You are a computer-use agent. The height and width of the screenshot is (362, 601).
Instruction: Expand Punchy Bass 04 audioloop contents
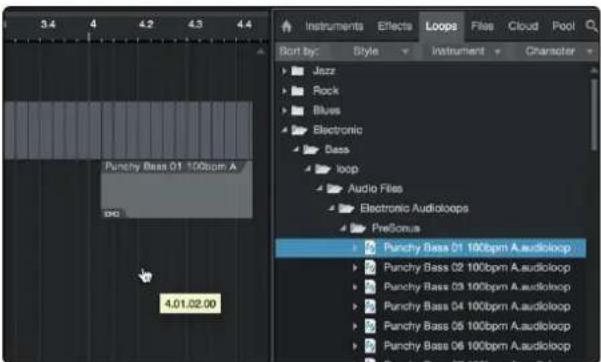pos(355,306)
